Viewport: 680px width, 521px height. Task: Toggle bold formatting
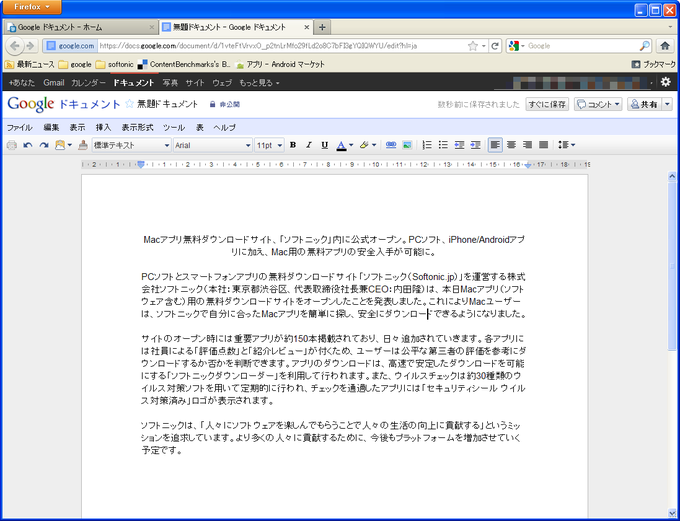click(293, 145)
